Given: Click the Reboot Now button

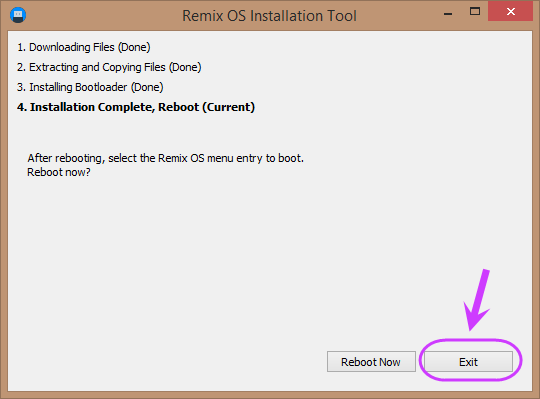Looking at the screenshot, I should 371,361.
